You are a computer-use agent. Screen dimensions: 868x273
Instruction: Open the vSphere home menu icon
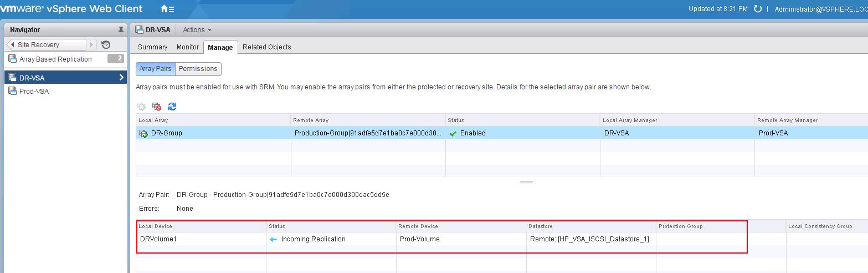(x=167, y=9)
